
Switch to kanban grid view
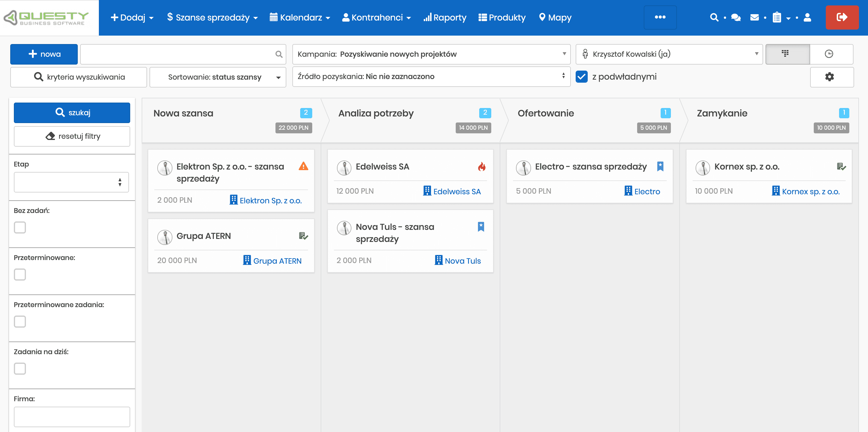[x=787, y=54]
